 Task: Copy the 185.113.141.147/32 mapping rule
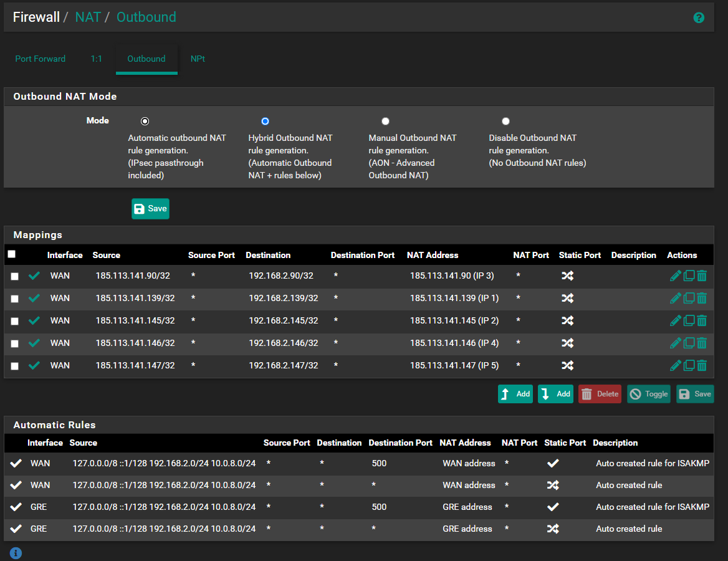(x=689, y=366)
